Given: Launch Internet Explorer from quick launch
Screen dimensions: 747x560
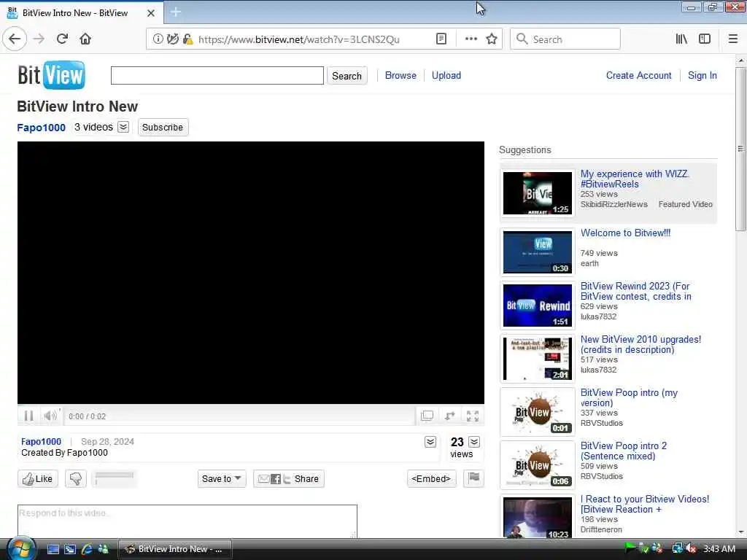Looking at the screenshot, I should coord(87,549).
